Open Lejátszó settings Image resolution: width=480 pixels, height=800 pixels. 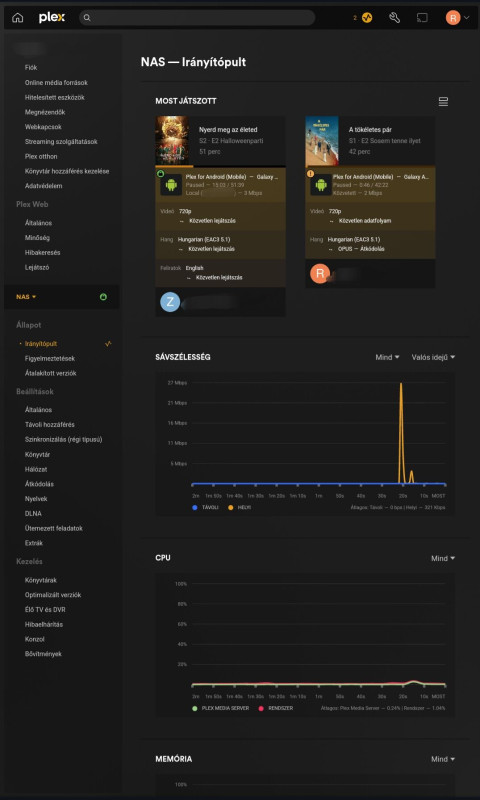pos(37,267)
